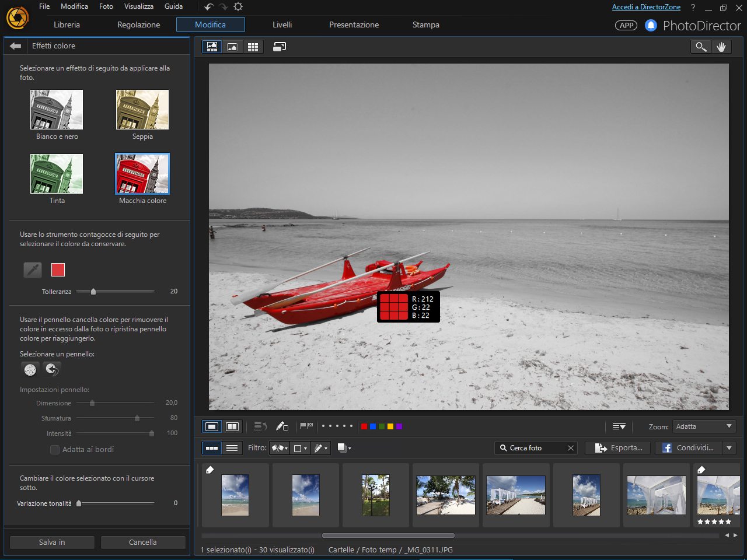Choose the color eraser brush

point(30,369)
